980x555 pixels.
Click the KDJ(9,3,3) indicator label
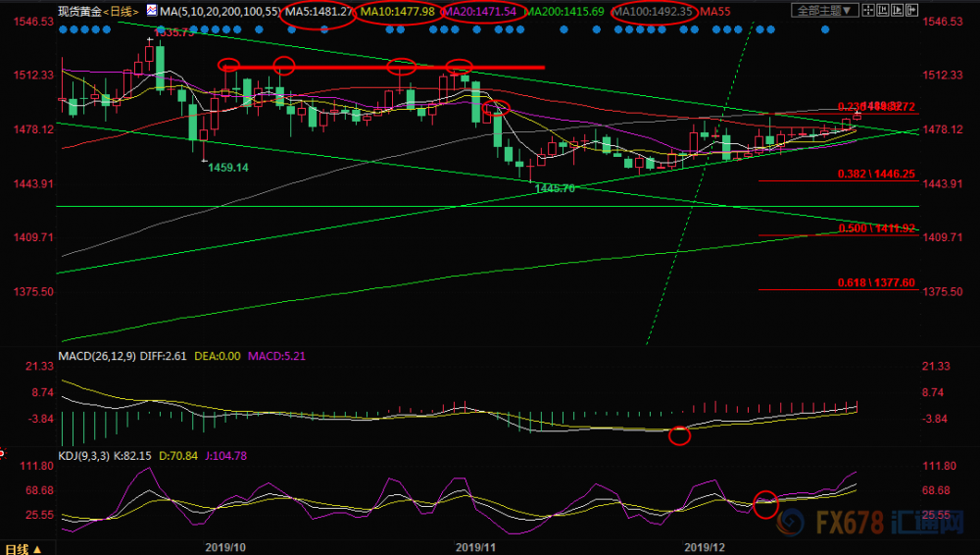point(83,456)
